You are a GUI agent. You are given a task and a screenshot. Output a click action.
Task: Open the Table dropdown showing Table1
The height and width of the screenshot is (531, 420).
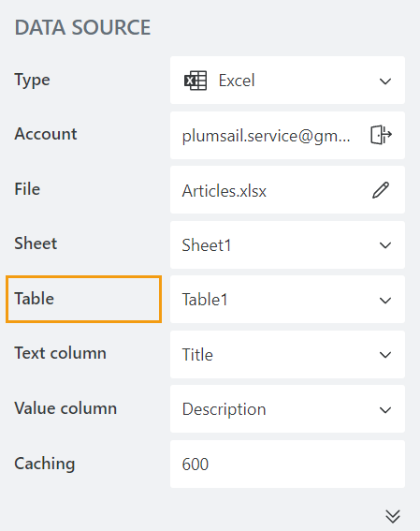tap(287, 300)
